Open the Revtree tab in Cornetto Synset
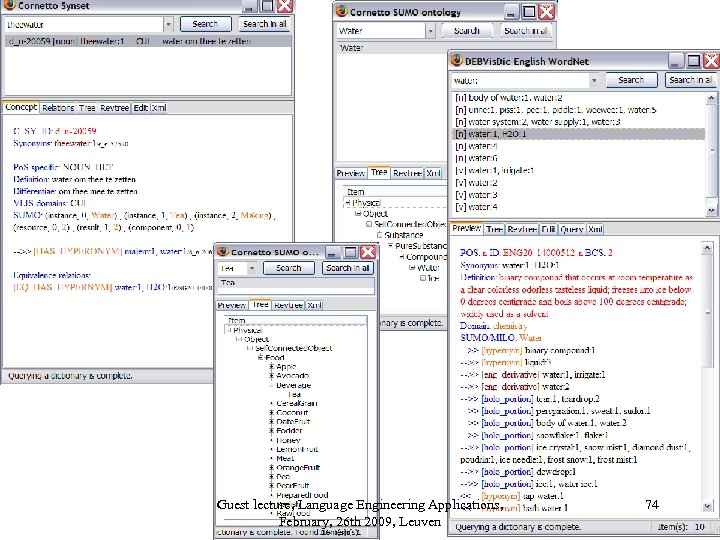720x540 pixels. [x=114, y=108]
